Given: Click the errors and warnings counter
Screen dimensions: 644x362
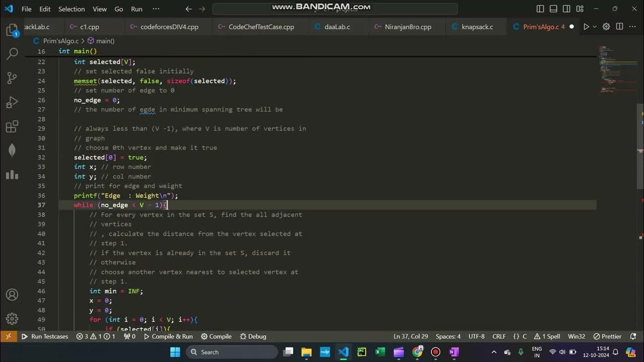Looking at the screenshot, I should (96, 336).
